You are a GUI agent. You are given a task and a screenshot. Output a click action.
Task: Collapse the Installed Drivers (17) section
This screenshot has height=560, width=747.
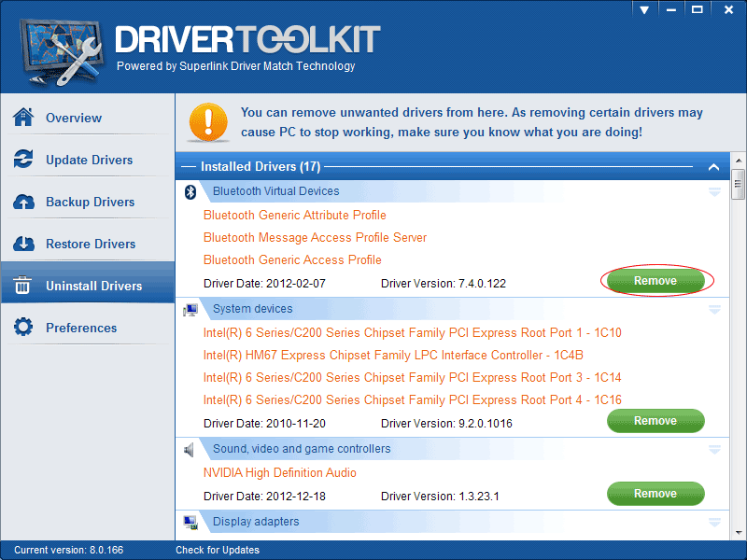(713, 167)
